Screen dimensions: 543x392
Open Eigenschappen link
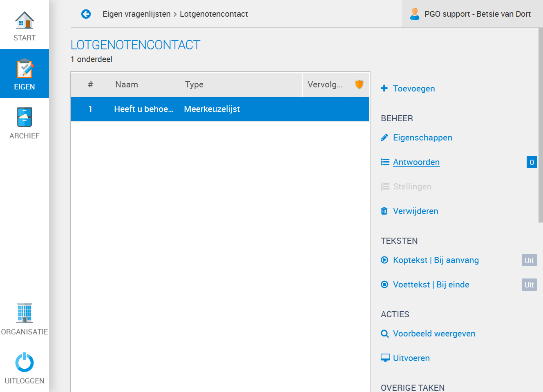click(x=422, y=138)
